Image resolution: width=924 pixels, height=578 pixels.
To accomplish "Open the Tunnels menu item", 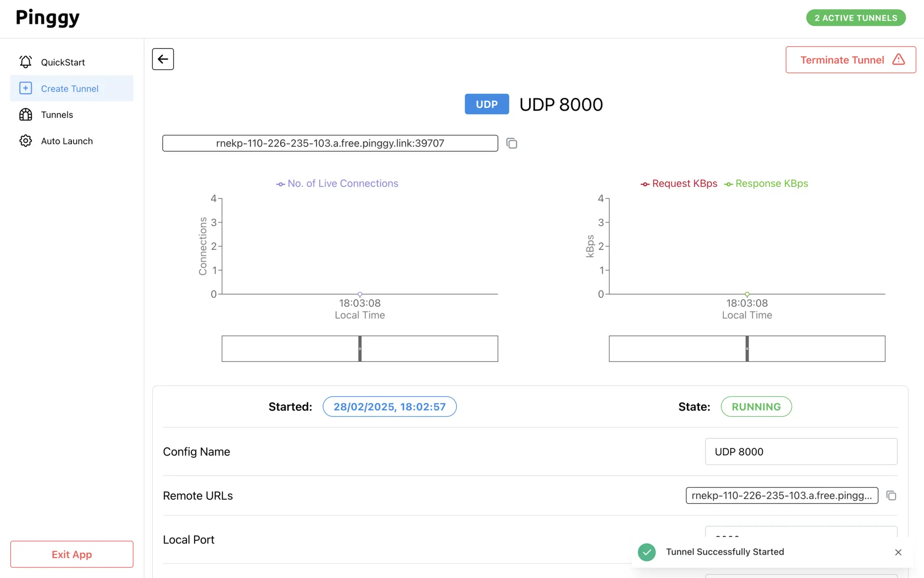I will [x=72, y=114].
